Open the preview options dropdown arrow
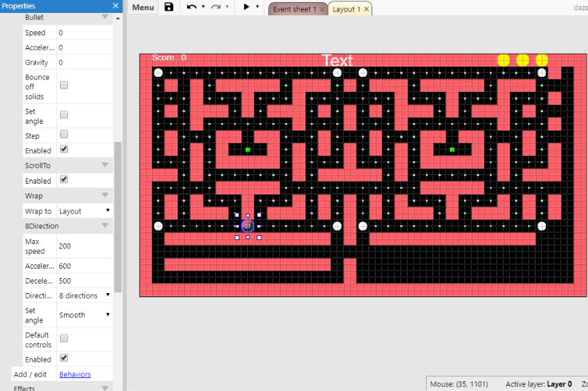Image resolution: width=588 pixels, height=391 pixels. [x=257, y=6]
